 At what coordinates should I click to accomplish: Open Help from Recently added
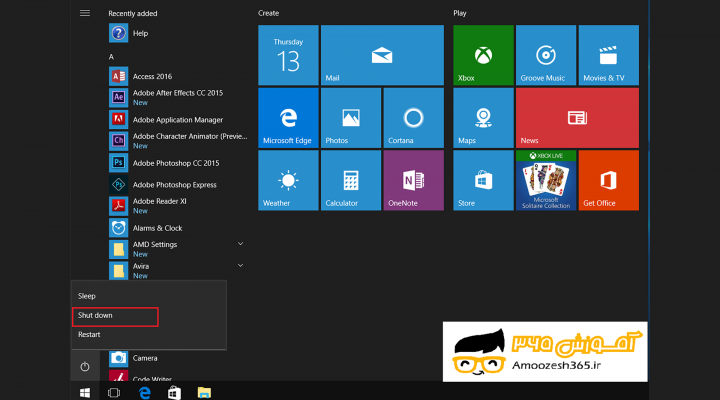pos(178,33)
